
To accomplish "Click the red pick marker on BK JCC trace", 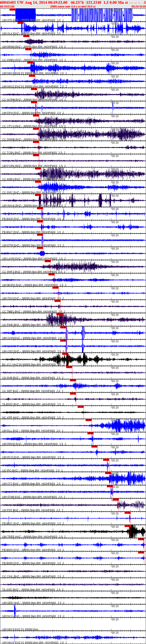I will coord(65,354).
